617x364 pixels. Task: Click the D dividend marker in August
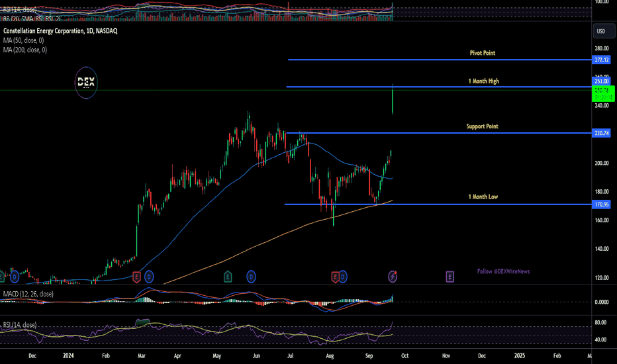pyautogui.click(x=343, y=277)
